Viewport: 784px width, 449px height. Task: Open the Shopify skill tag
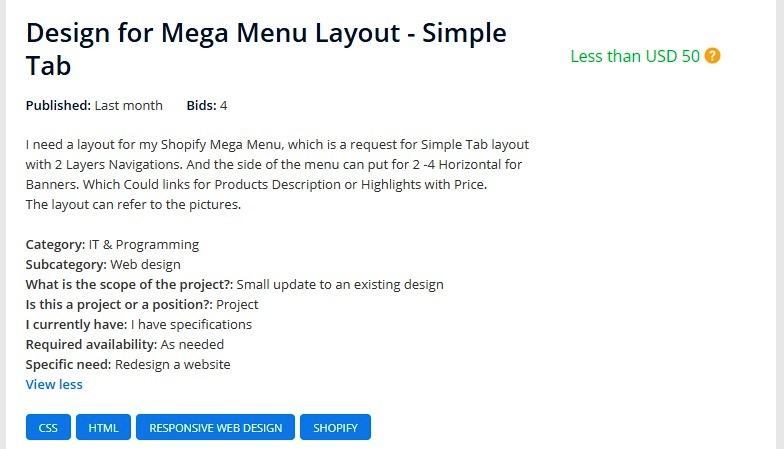coord(335,428)
